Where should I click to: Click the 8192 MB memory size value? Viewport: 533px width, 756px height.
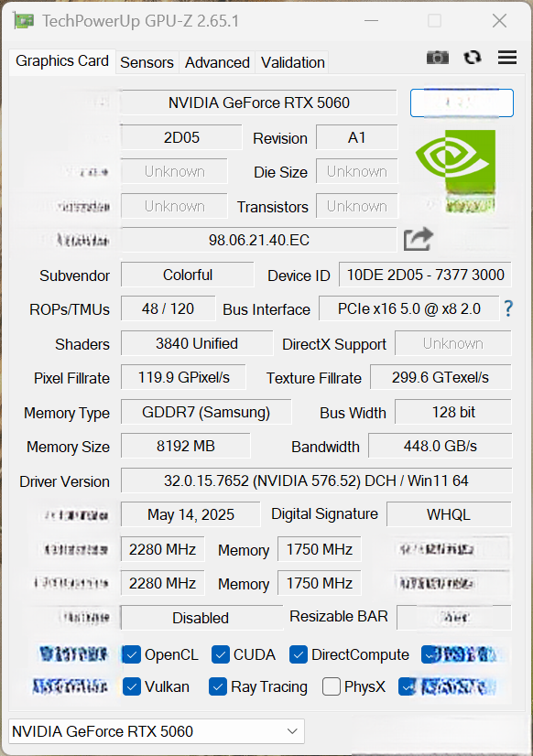tap(186, 446)
